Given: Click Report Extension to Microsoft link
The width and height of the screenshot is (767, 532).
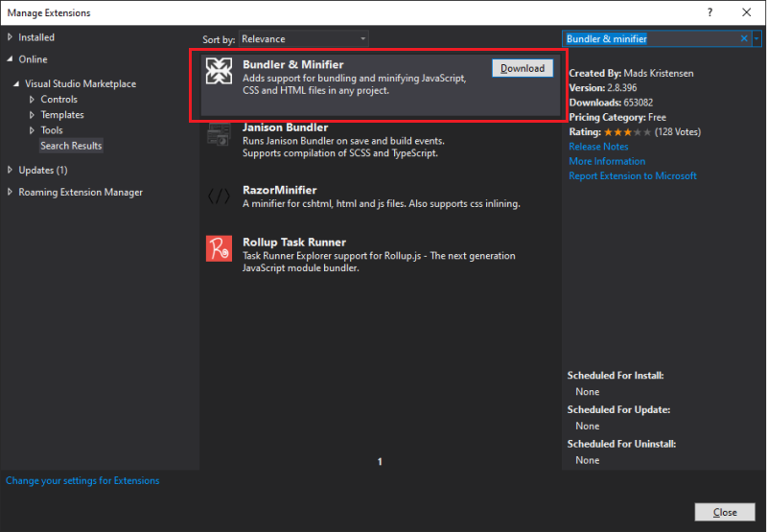Looking at the screenshot, I should [633, 176].
